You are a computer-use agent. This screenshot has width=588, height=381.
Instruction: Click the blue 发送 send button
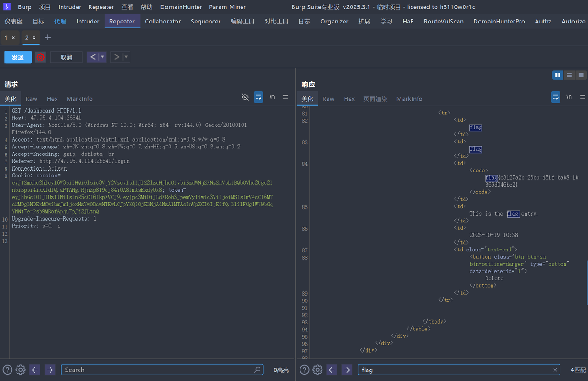18,57
